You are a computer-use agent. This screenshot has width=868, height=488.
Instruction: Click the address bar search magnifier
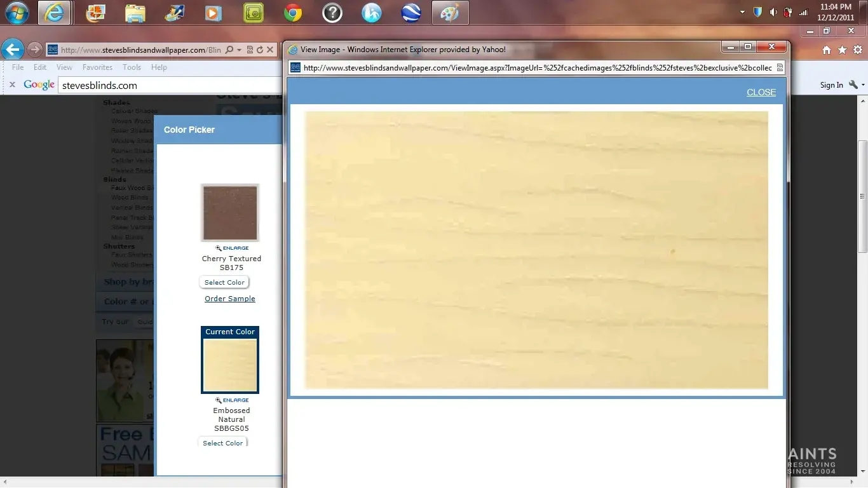[x=229, y=50]
